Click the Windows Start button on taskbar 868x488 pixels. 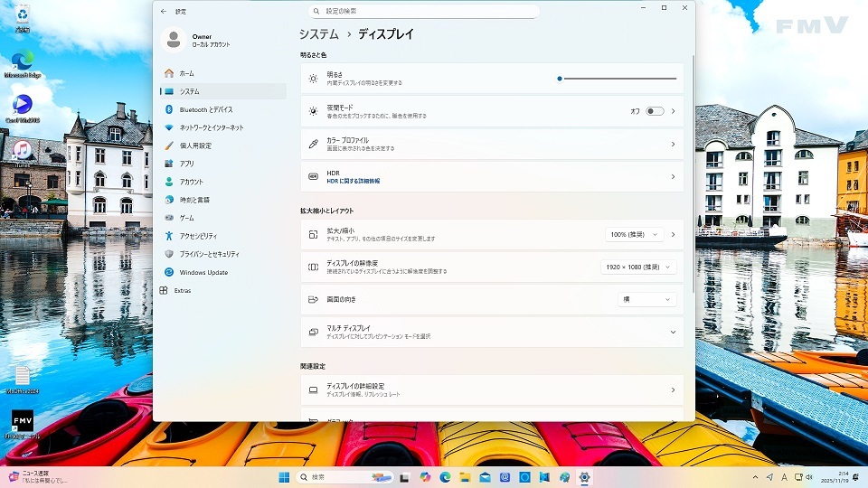(x=284, y=477)
